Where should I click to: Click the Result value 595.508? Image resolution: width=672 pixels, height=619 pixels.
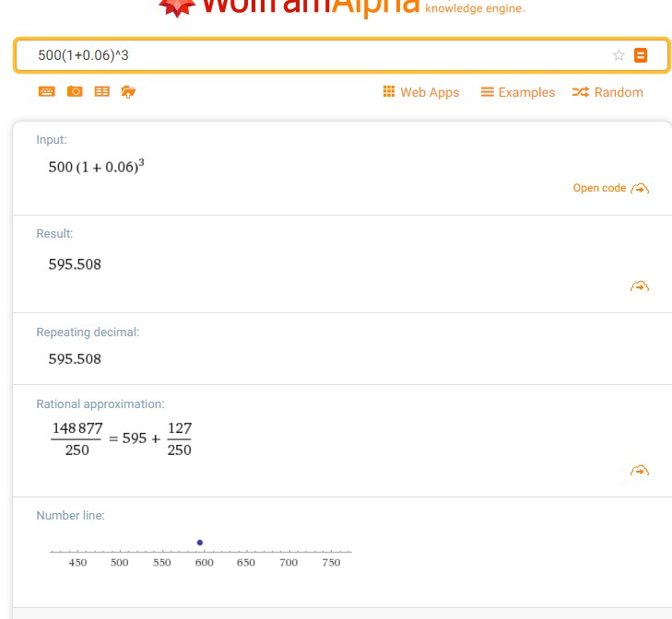point(75,264)
